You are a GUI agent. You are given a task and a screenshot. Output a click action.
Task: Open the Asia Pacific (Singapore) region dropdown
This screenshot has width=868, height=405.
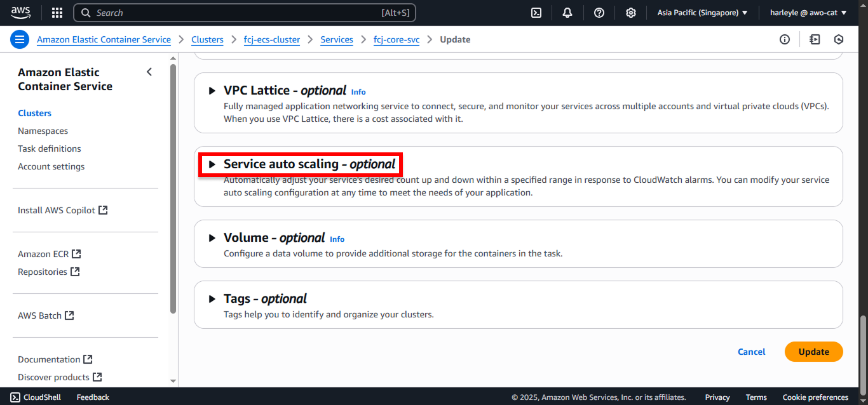[702, 13]
